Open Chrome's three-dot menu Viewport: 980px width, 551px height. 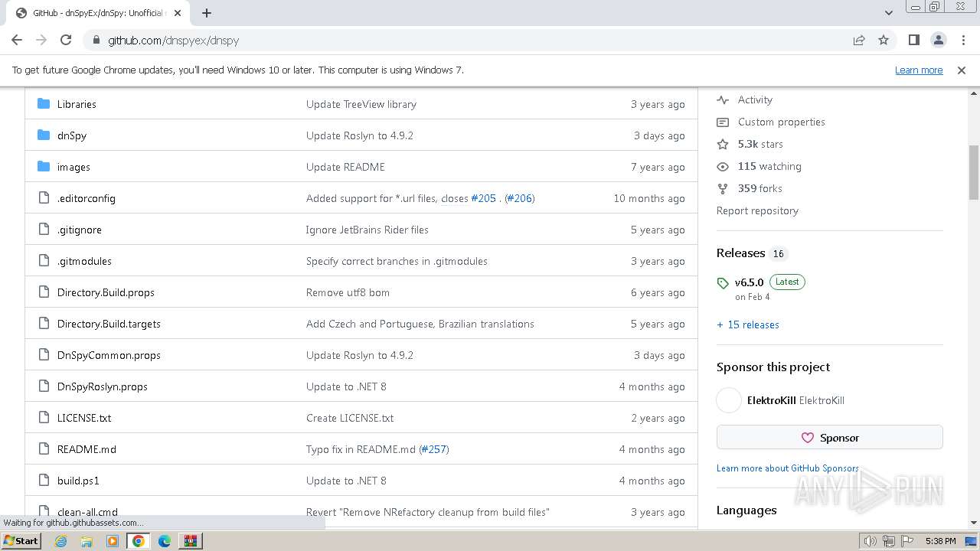tap(962, 41)
